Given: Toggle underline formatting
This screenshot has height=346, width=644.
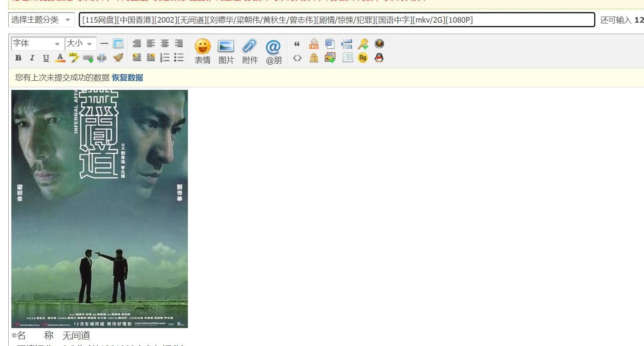Looking at the screenshot, I should click(x=46, y=58).
